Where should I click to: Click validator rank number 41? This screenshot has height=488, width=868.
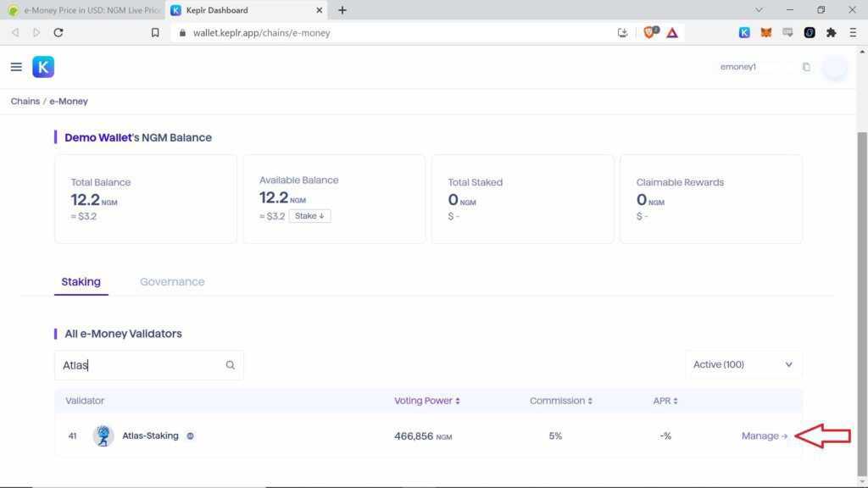coord(73,436)
